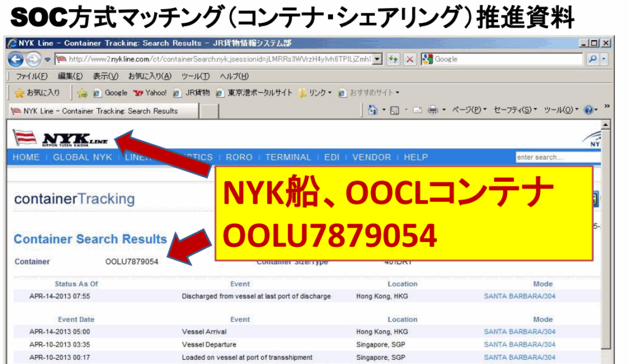629x364 pixels.
Task: Run search with the magnifier icon
Action: (593, 60)
